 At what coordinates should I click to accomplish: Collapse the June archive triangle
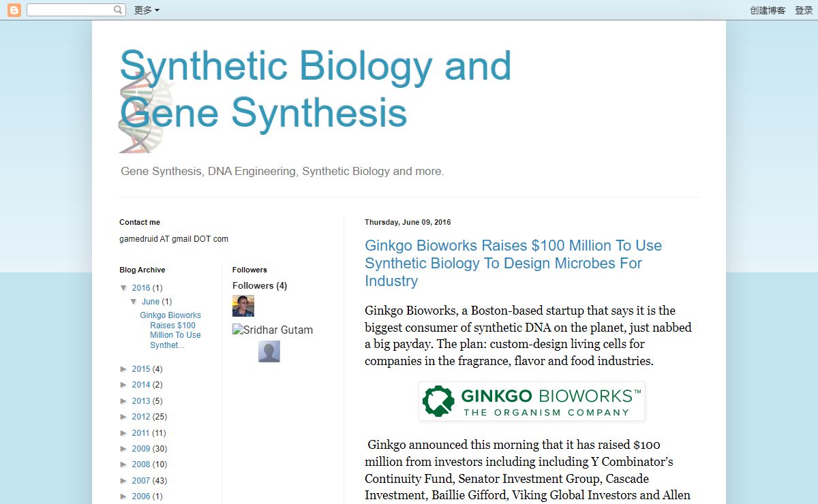134,301
